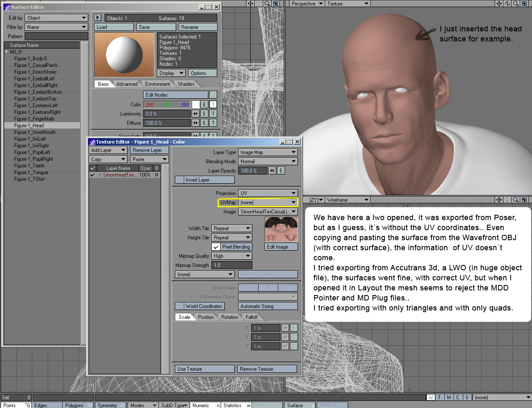Viewport: 532px width, 408px height.
Task: Open the Projection dropdown set to UV
Action: (268, 193)
